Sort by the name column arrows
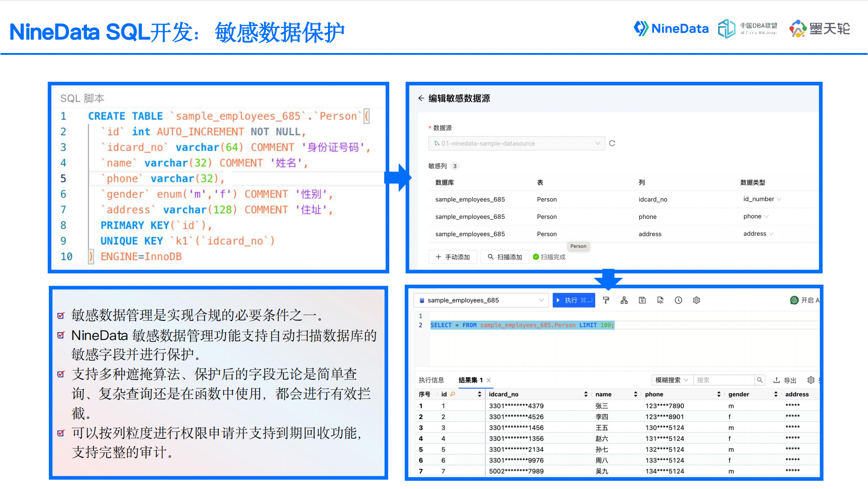This screenshot has height=489, width=868. click(x=635, y=394)
